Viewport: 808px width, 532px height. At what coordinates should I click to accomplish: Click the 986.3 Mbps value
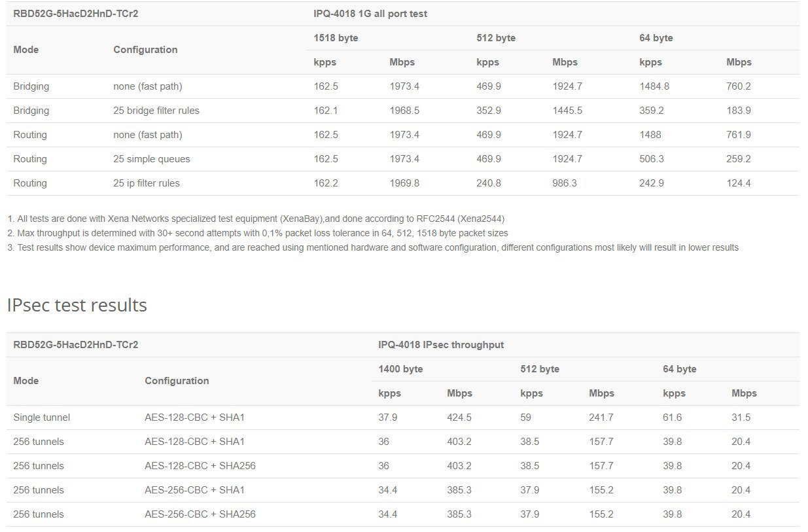tap(565, 183)
